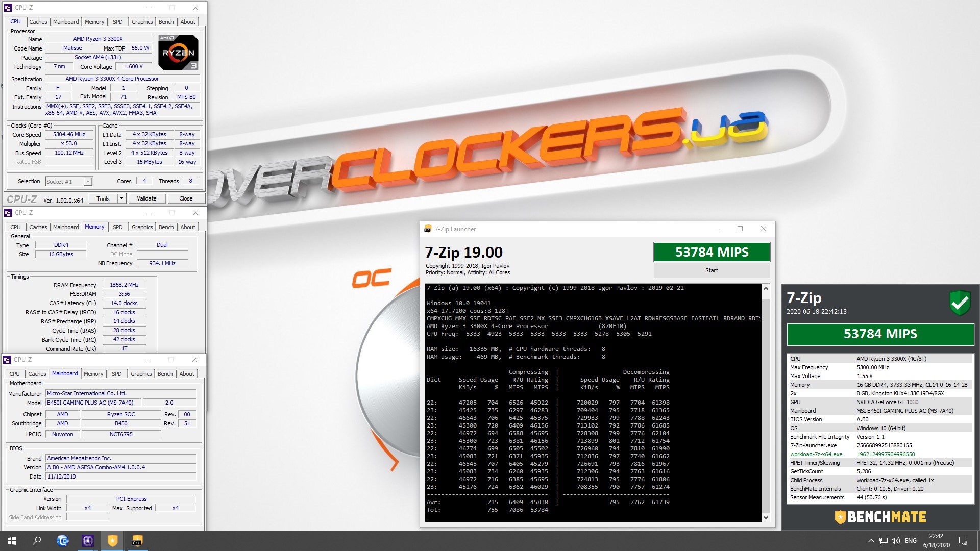Click the NB Frequency value 934.1 MHz
Screen dimensions: 980x551
[162, 263]
